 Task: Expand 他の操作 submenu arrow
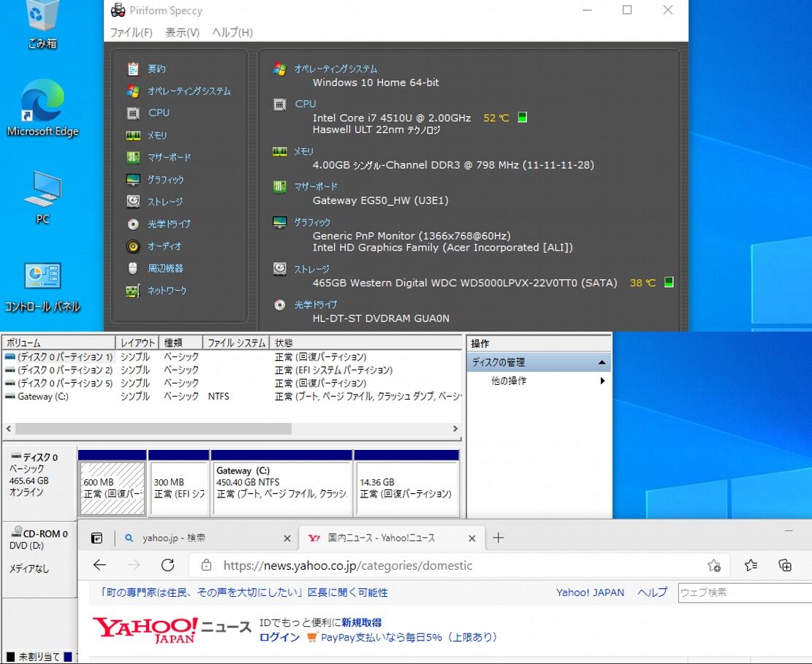602,381
